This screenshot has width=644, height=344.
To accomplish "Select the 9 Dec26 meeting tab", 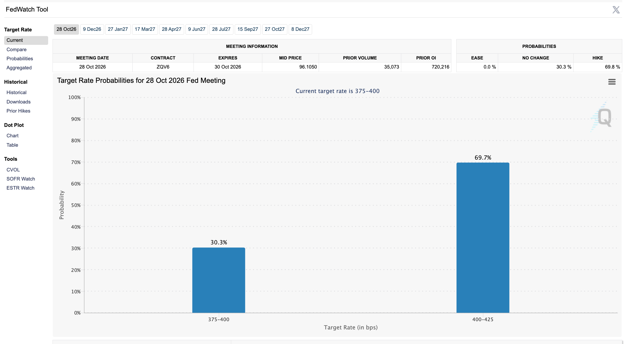I will [92, 29].
